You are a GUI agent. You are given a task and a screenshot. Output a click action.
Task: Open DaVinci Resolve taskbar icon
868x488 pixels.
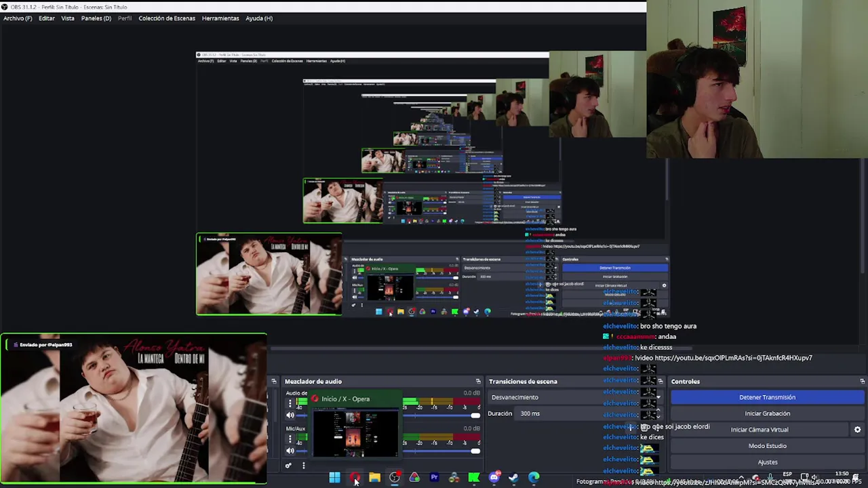(454, 478)
